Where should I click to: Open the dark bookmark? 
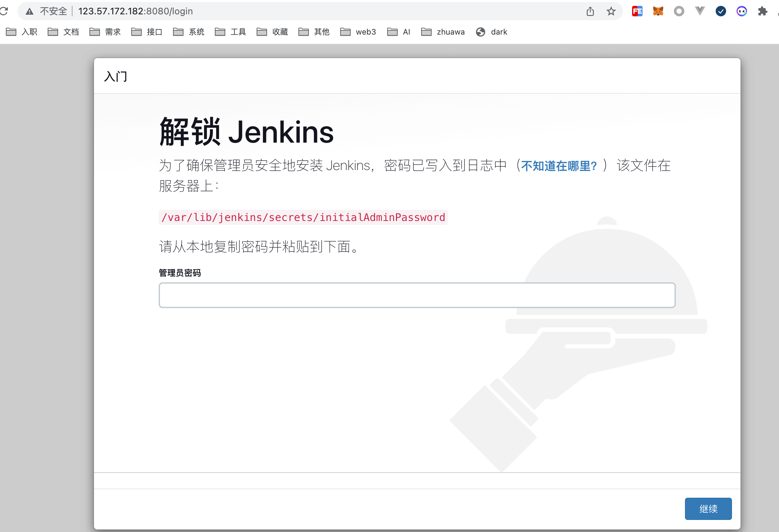tap(491, 32)
